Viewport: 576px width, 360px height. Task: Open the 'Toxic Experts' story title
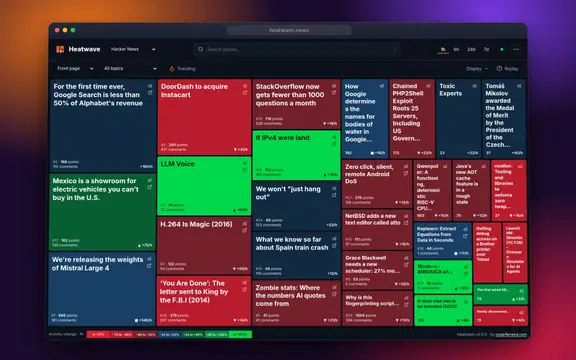pyautogui.click(x=450, y=90)
